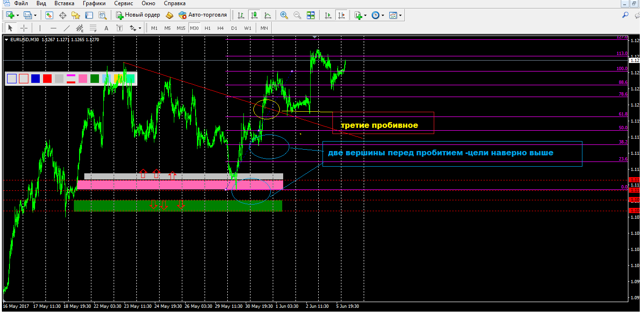Switch to M5 timeframe
This screenshot has width=644, height=313.
click(x=168, y=28)
